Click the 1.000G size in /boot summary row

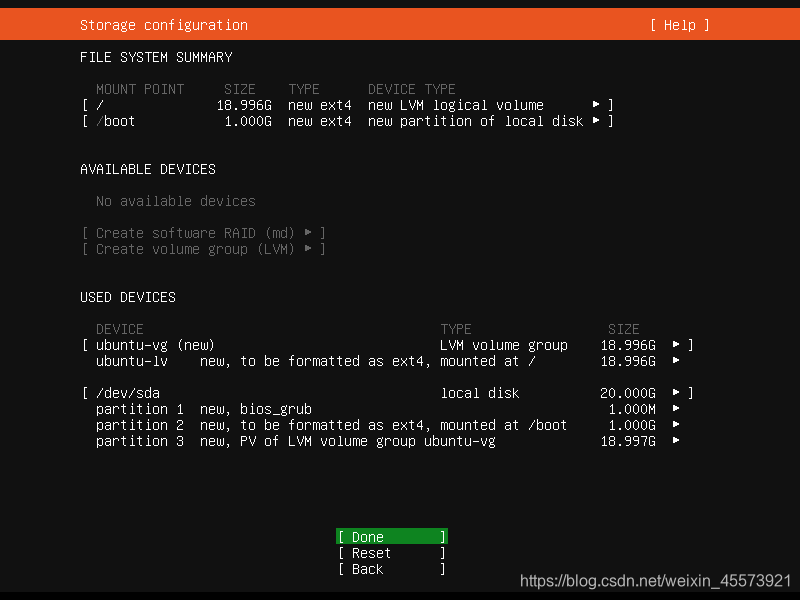pyautogui.click(x=248, y=121)
